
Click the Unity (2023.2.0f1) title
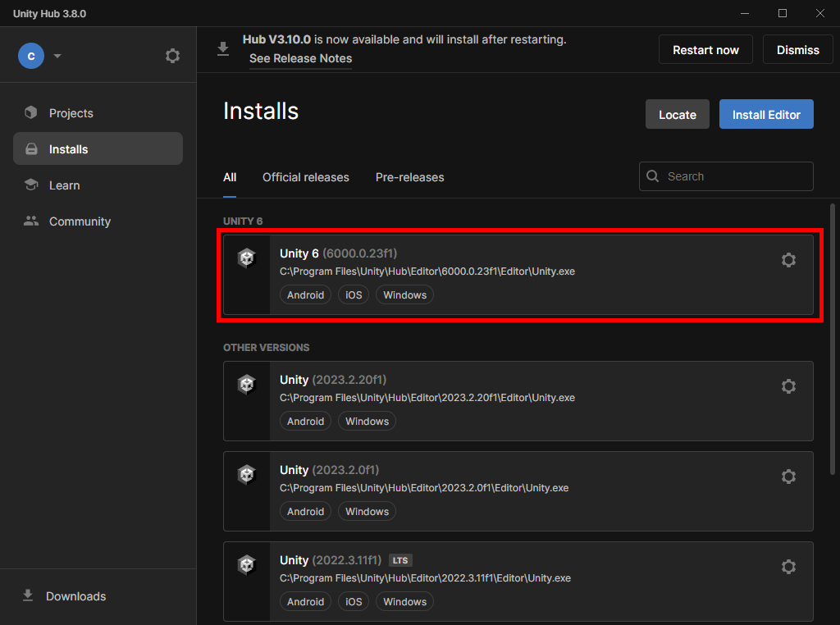click(x=330, y=470)
